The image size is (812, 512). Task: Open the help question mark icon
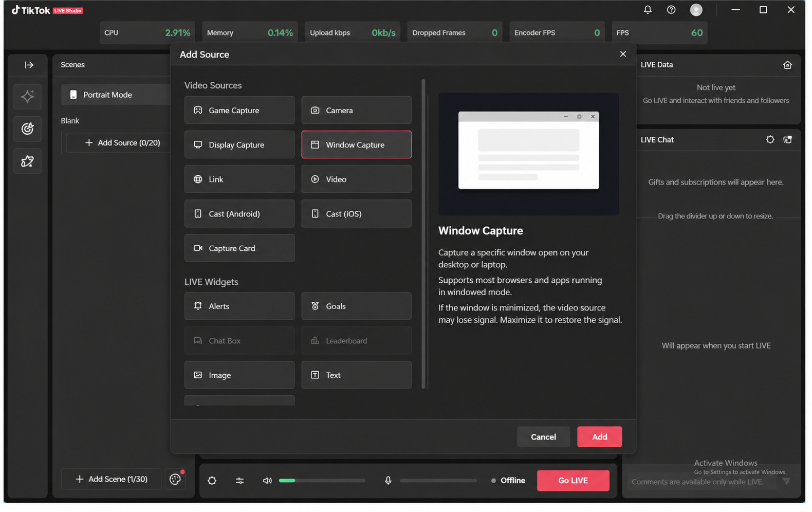(671, 10)
